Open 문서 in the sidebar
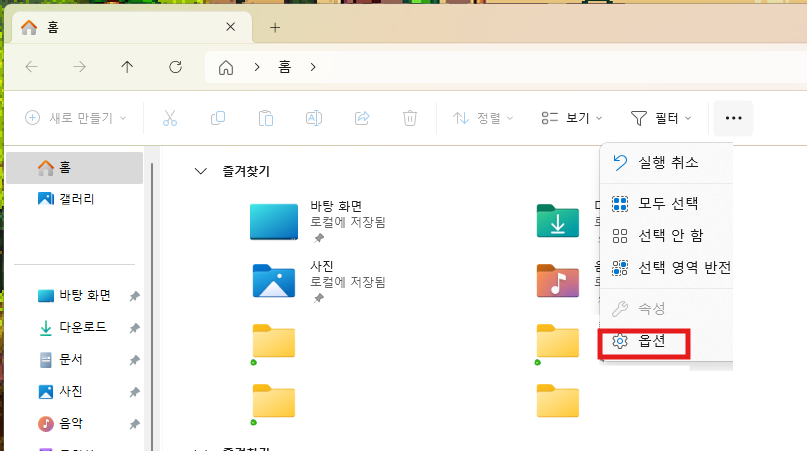 (x=61, y=359)
